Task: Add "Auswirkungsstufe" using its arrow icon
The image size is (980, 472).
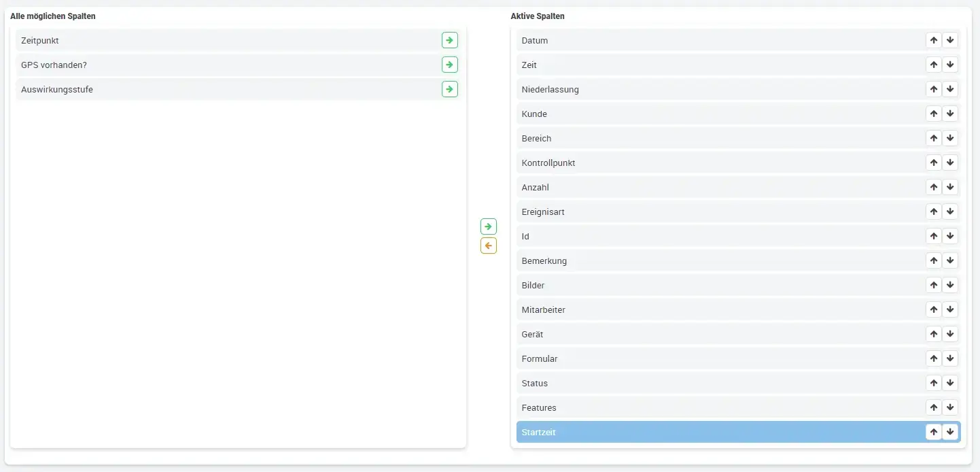Action: click(x=449, y=89)
